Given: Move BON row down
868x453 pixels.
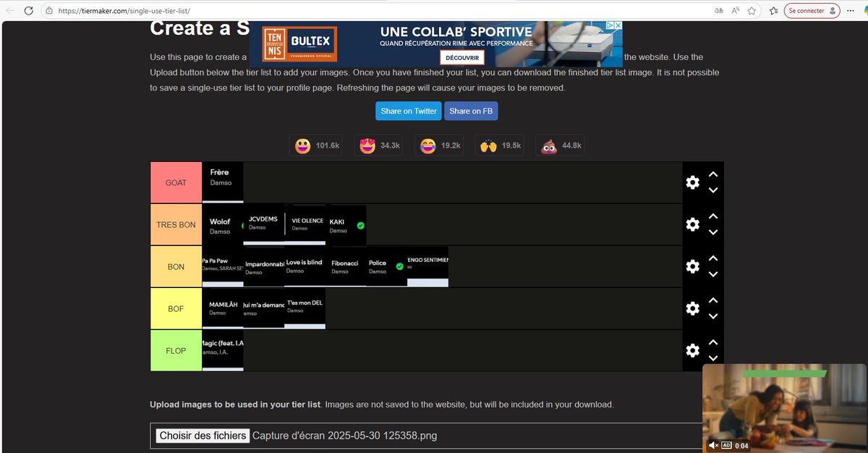Looking at the screenshot, I should tap(712, 274).
